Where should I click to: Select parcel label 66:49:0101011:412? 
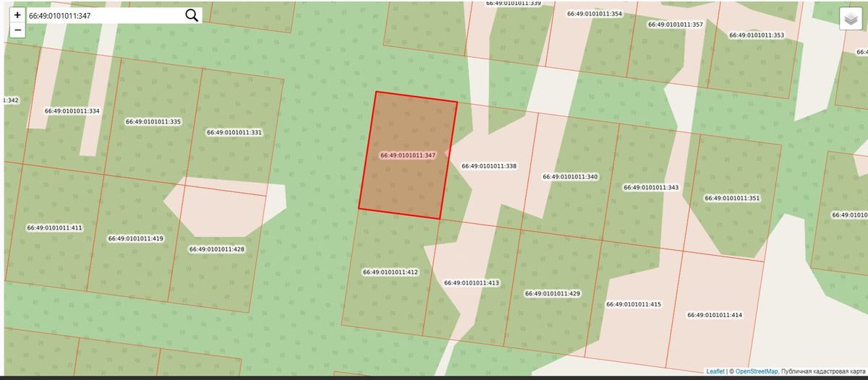point(391,272)
